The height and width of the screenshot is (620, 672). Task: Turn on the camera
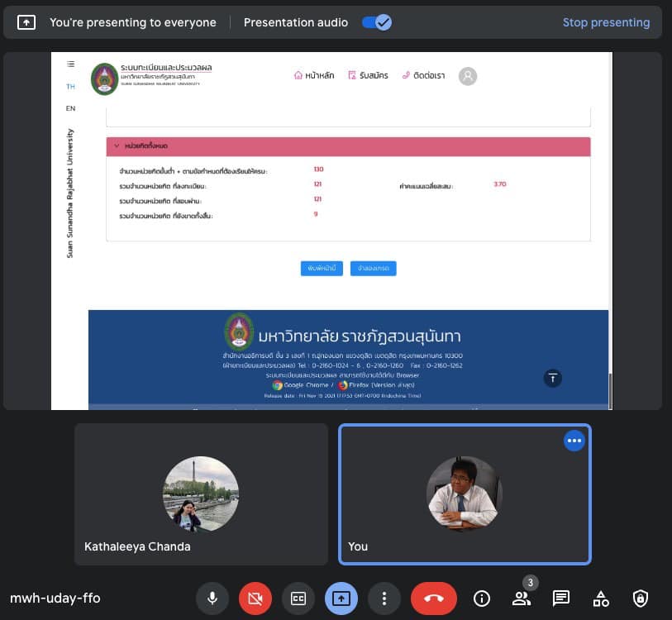[x=255, y=598]
